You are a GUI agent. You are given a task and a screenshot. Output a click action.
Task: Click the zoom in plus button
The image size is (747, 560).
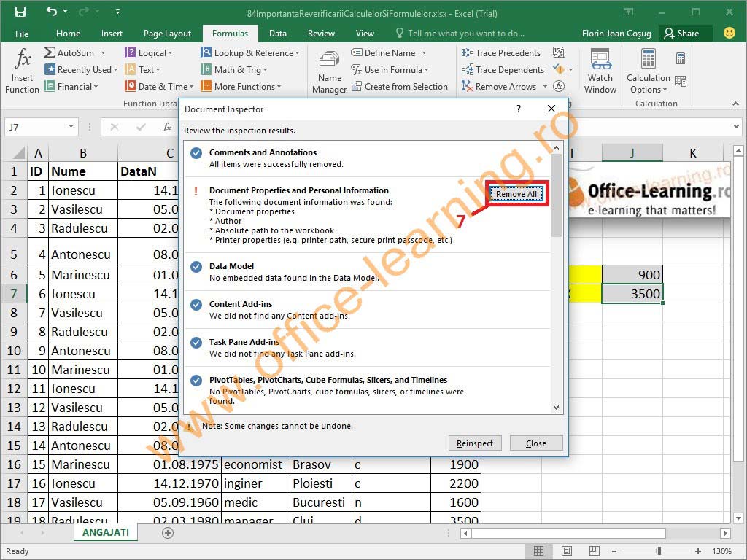698,551
